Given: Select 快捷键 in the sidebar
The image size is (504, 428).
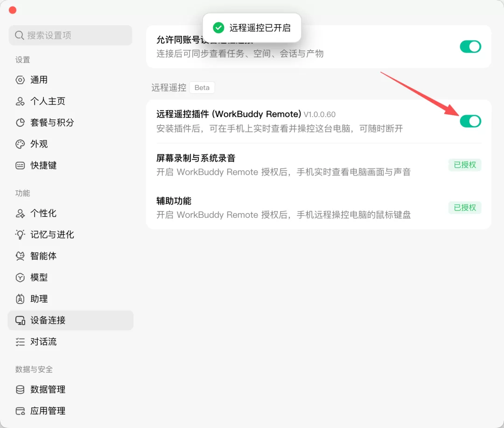Looking at the screenshot, I should click(x=70, y=166).
